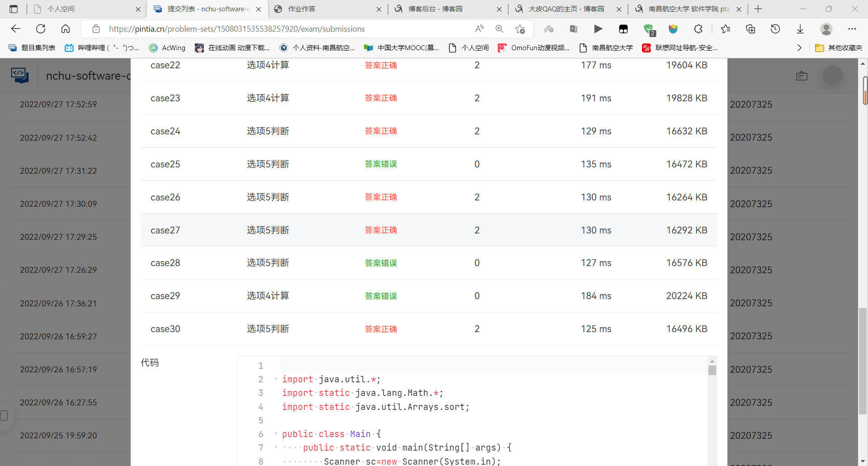Image resolution: width=868 pixels, height=466 pixels.
Task: Open the browser history clock icon
Action: click(775, 29)
